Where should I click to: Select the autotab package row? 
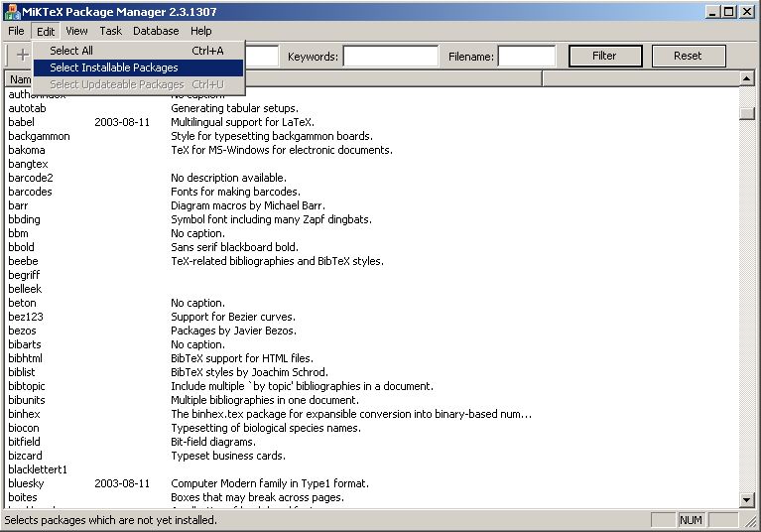point(27,108)
